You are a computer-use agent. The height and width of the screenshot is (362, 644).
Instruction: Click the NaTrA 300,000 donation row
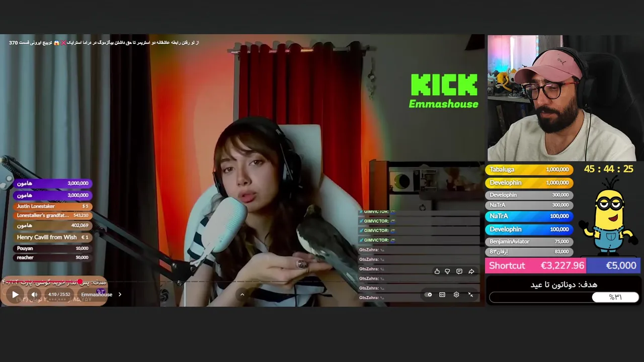(529, 205)
